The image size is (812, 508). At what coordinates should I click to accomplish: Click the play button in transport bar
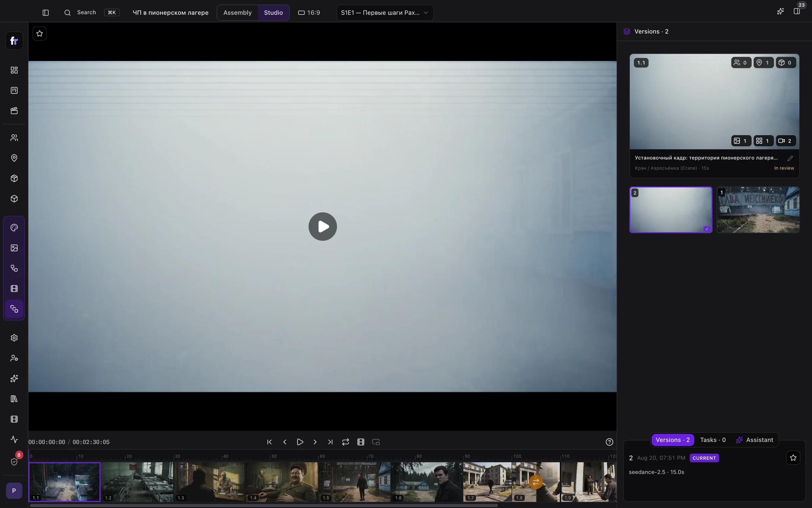(300, 442)
